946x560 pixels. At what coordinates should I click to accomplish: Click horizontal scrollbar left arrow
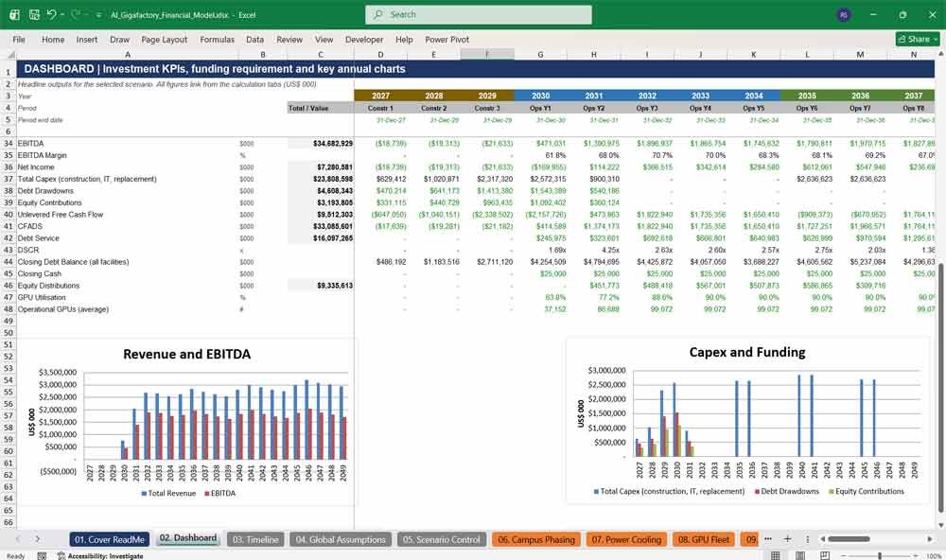(x=822, y=539)
